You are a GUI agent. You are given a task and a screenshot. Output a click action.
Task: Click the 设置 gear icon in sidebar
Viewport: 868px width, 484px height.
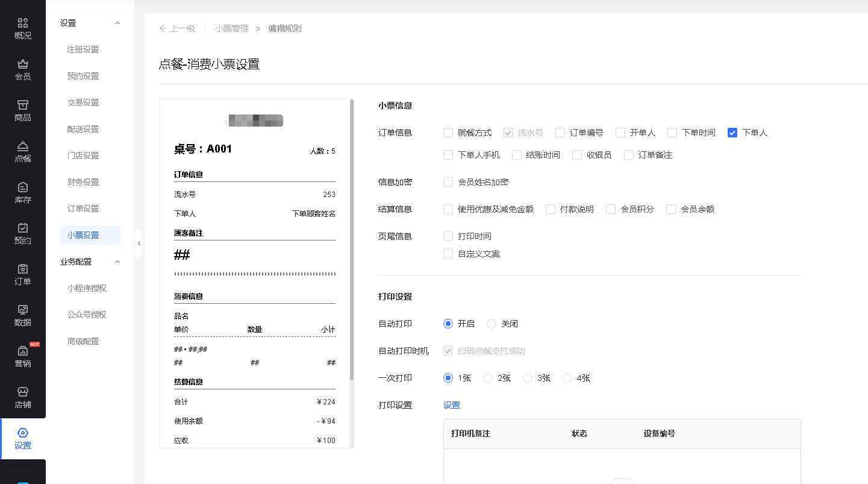(23, 433)
